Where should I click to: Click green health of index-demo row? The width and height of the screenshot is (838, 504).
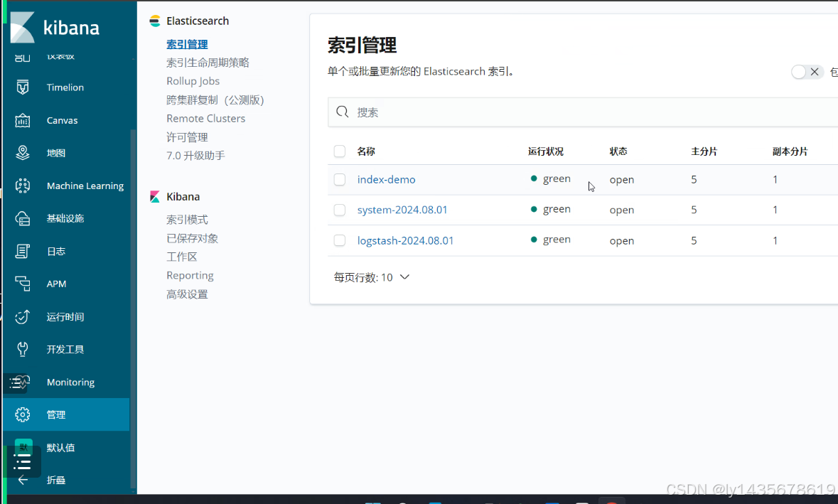point(550,178)
